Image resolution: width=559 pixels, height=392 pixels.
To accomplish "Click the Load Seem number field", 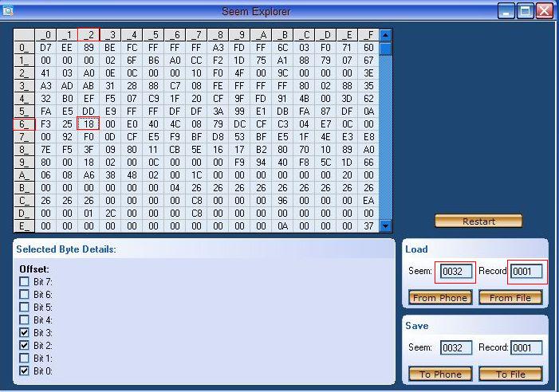I will click(x=456, y=272).
